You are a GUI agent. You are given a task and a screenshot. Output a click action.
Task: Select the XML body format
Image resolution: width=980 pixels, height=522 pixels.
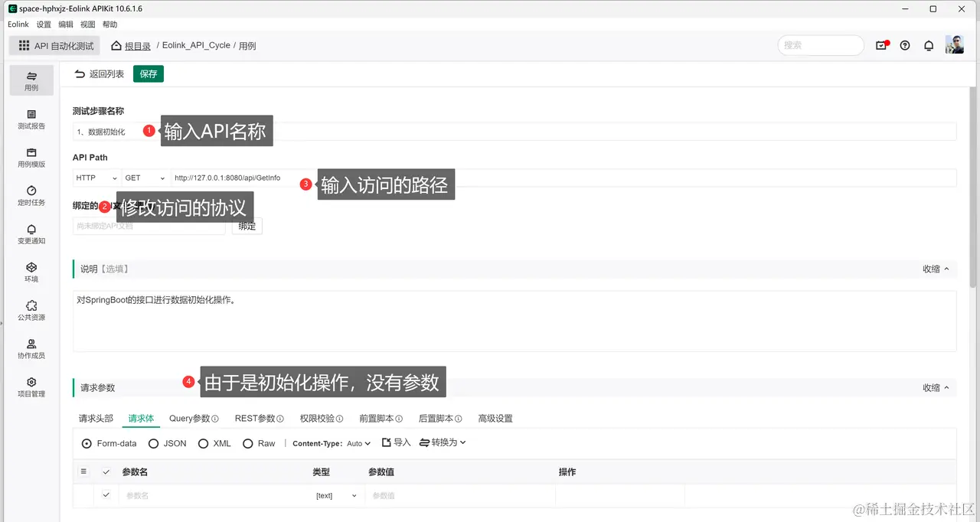tap(203, 443)
